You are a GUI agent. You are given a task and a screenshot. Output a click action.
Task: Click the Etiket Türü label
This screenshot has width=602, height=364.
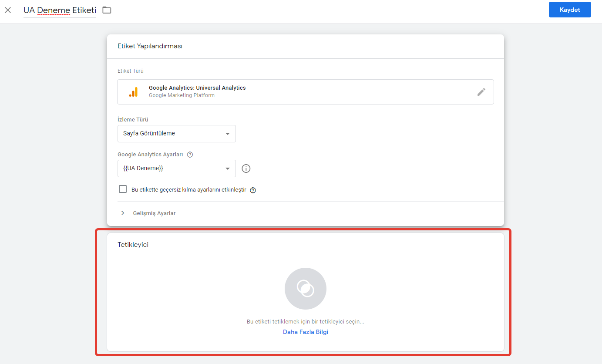(x=131, y=71)
